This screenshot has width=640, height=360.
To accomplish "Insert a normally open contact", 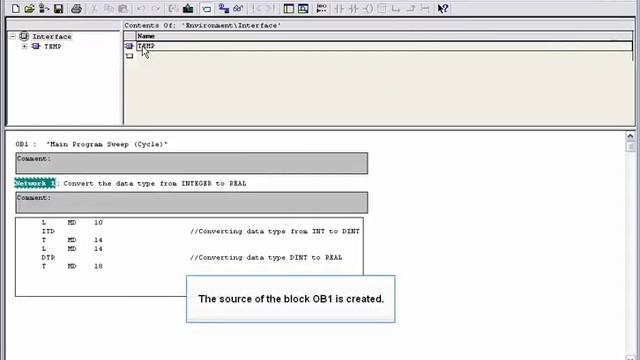I will click(x=339, y=9).
